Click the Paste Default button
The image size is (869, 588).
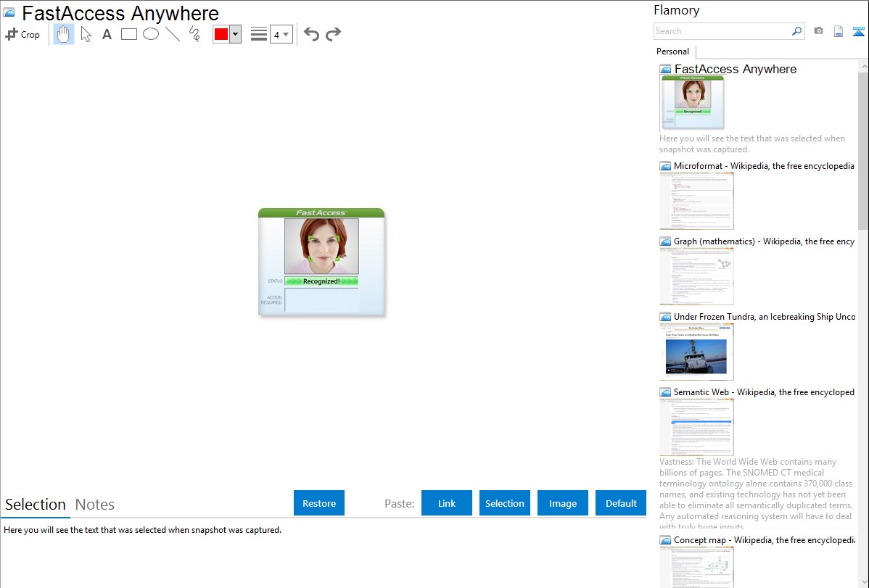(x=621, y=503)
